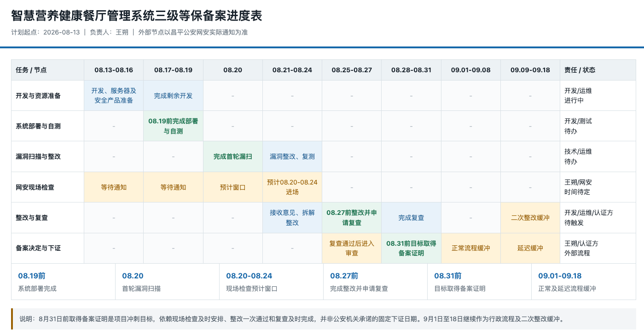Select the 漏洞整改、复测 cell
This screenshot has width=644, height=335.
coord(292,156)
